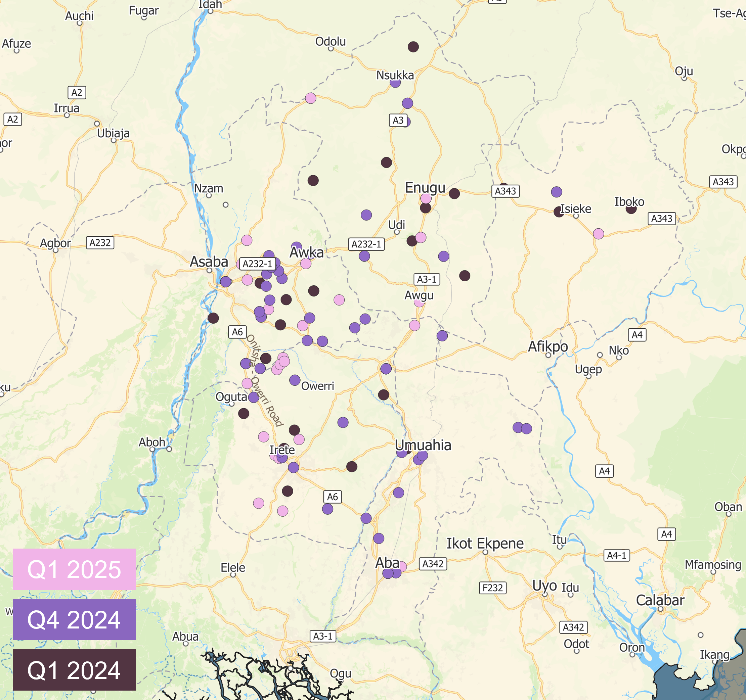Click the Q1 2025 pink legend box
Image resolution: width=746 pixels, height=700 pixels.
(74, 569)
